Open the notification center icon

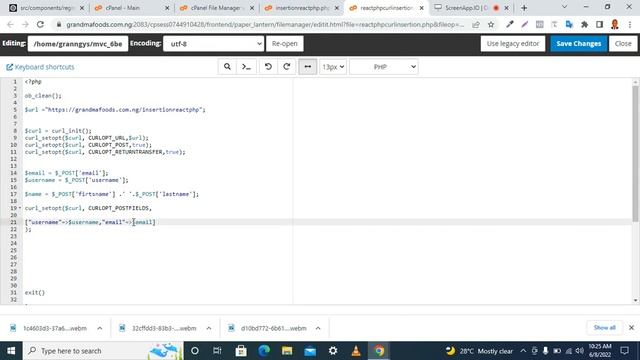point(624,351)
